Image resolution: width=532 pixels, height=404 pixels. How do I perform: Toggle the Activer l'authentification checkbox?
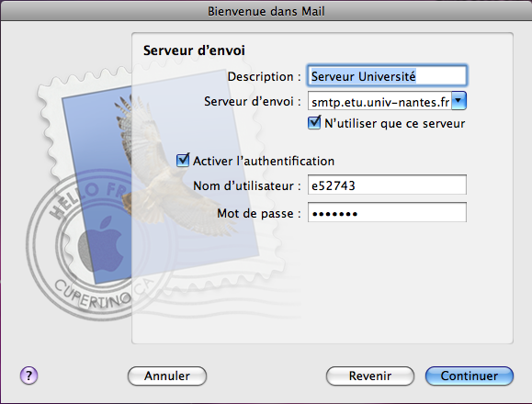183,160
